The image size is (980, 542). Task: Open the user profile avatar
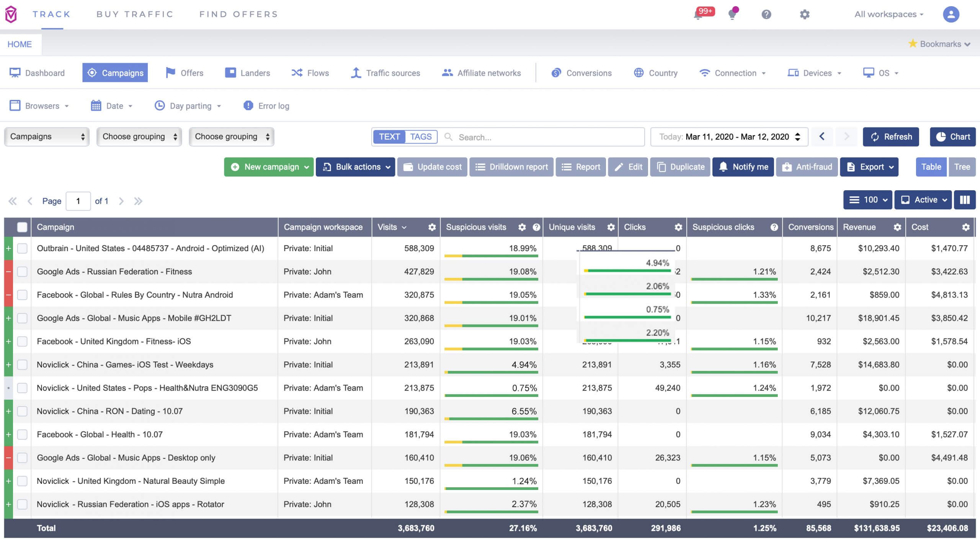tap(951, 15)
